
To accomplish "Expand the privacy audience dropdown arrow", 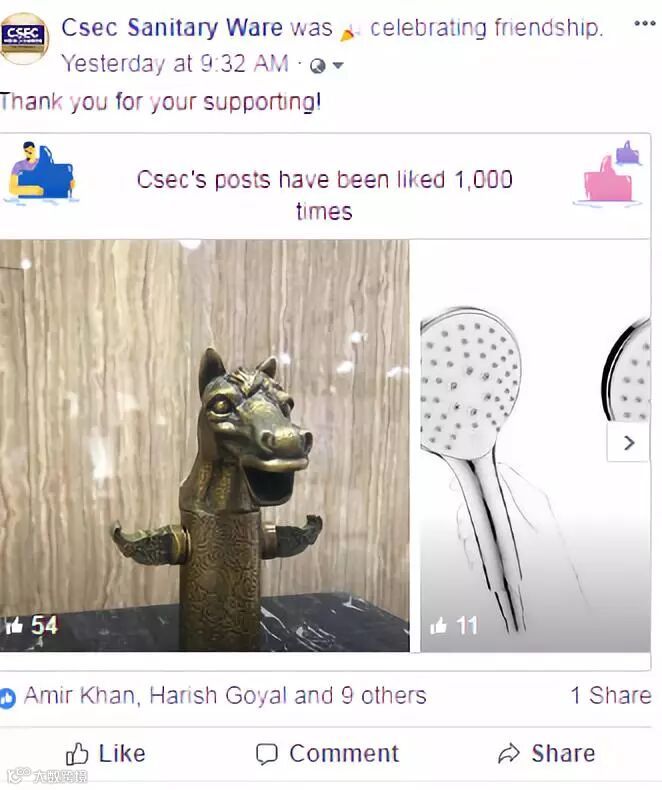I will pyautogui.click(x=338, y=65).
